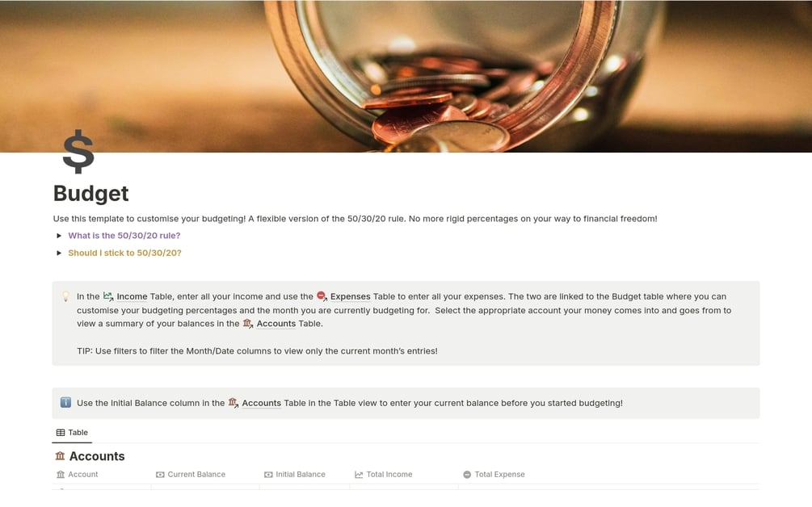
Task: Click the red Expenses icon in callout
Action: (x=322, y=296)
